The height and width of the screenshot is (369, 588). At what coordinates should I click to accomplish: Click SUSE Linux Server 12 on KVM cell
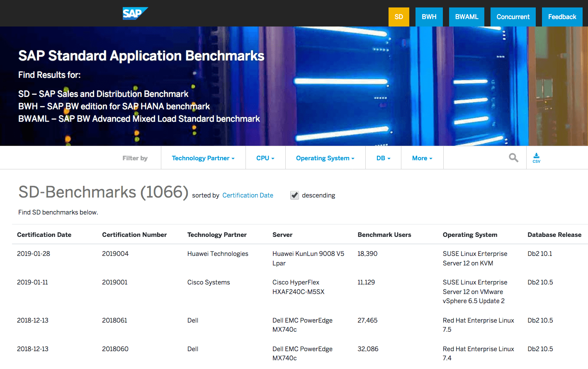tap(475, 258)
